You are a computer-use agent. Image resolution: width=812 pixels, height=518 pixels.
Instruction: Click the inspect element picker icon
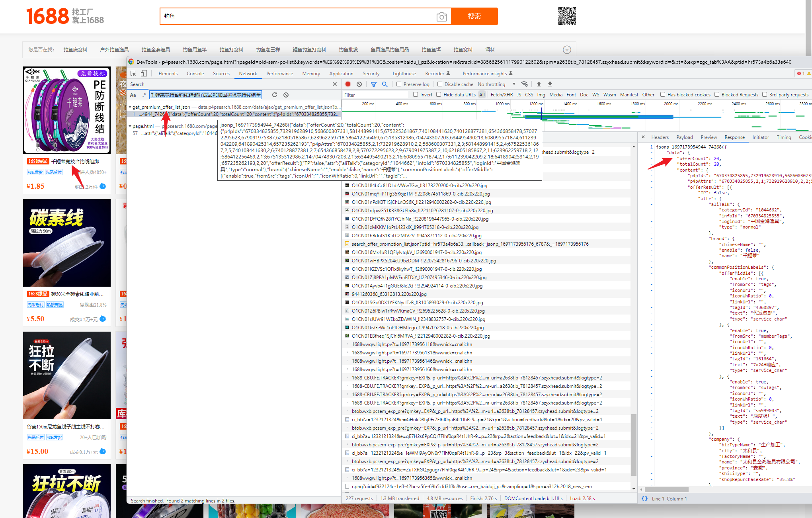click(x=133, y=74)
